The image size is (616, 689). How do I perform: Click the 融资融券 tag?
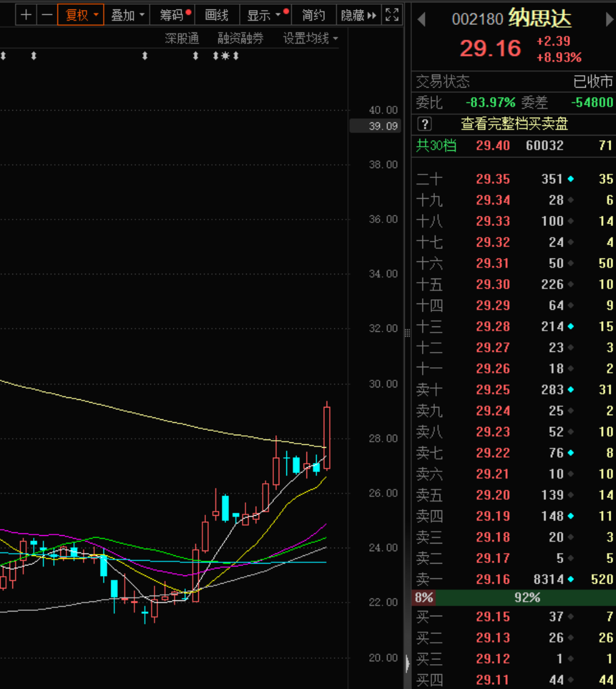pyautogui.click(x=240, y=38)
